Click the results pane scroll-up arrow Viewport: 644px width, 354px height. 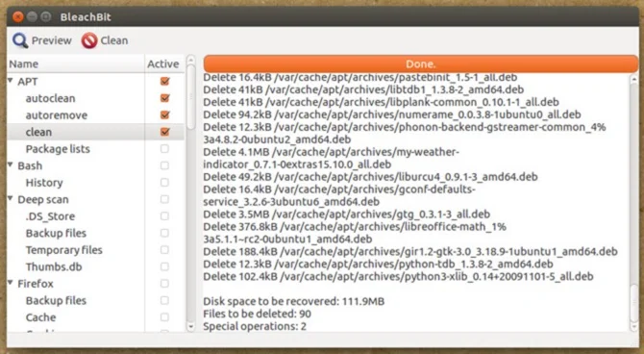(x=634, y=80)
